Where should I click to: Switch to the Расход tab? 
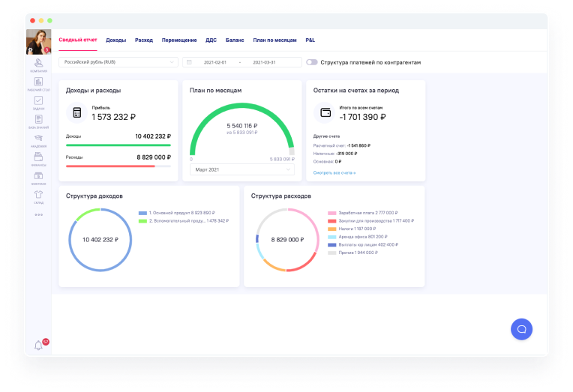144,40
